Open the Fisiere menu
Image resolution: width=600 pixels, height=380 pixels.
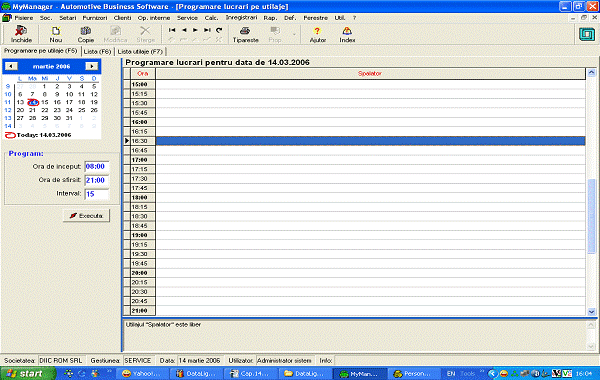pyautogui.click(x=24, y=18)
